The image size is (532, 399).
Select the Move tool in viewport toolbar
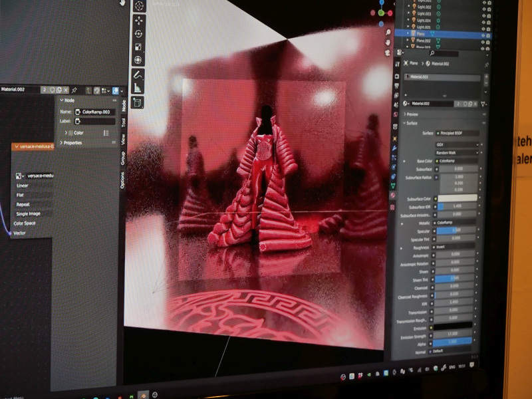(139, 21)
